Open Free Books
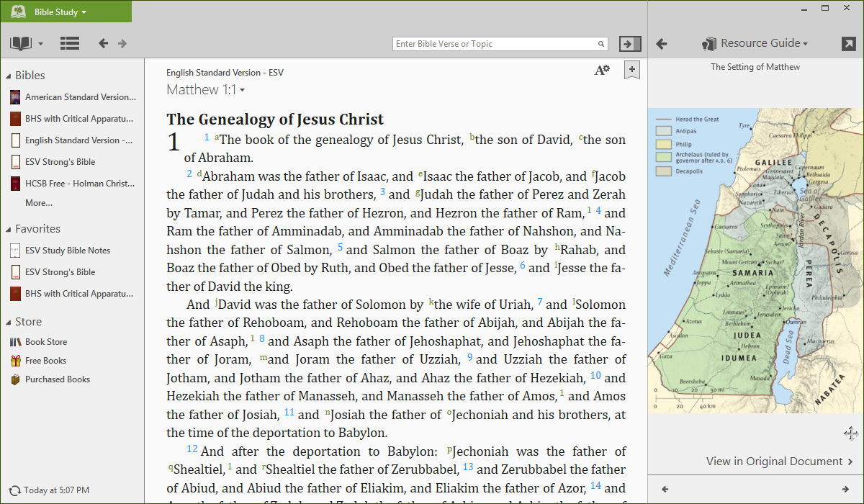Screen dimensions: 864x504 45,361
